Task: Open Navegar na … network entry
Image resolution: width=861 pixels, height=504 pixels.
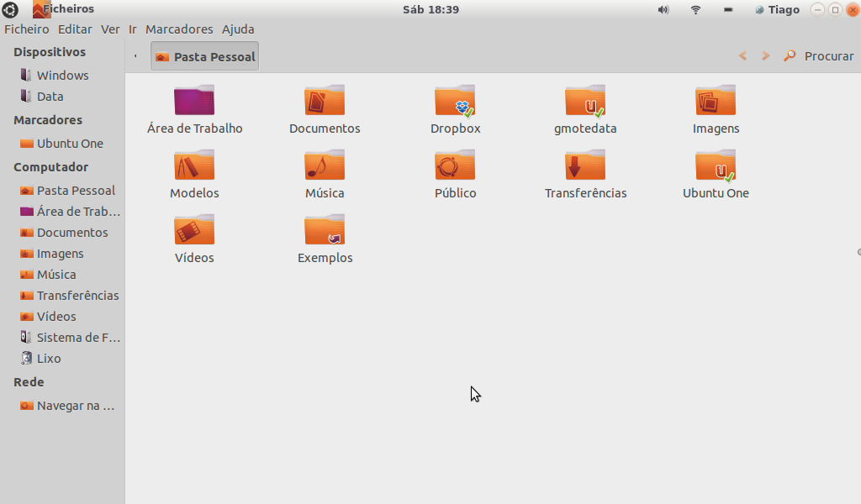Action: click(67, 406)
